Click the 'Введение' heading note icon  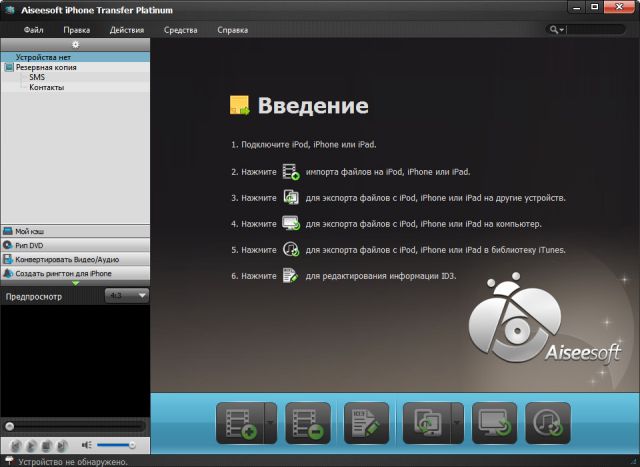(240, 105)
